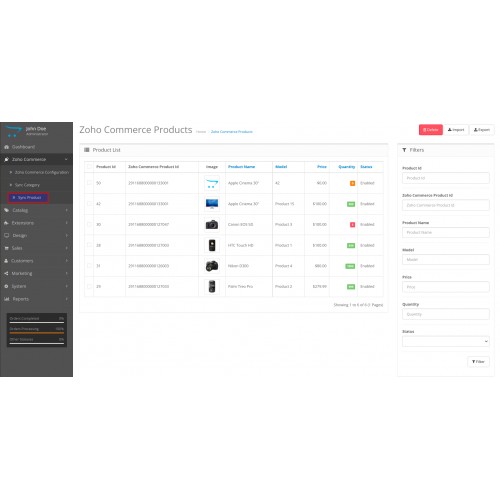
Task: Click the green quantity badge of Product 15 row
Action: (351, 204)
